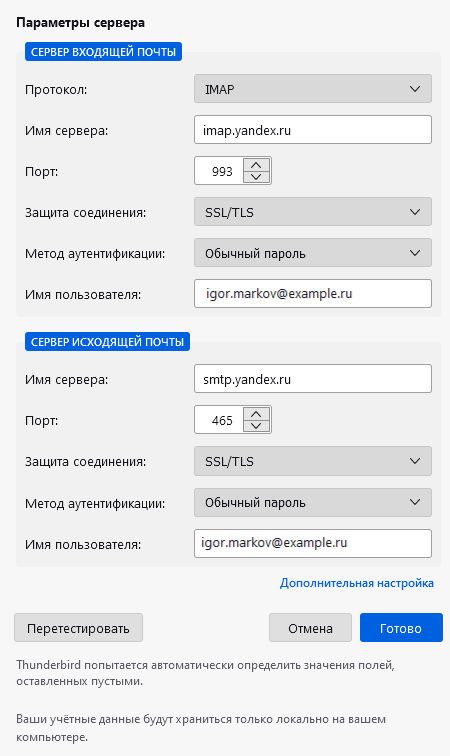Open the IMAP protocol dropdown
Viewport: 450px width, 756px height.
[x=313, y=89]
